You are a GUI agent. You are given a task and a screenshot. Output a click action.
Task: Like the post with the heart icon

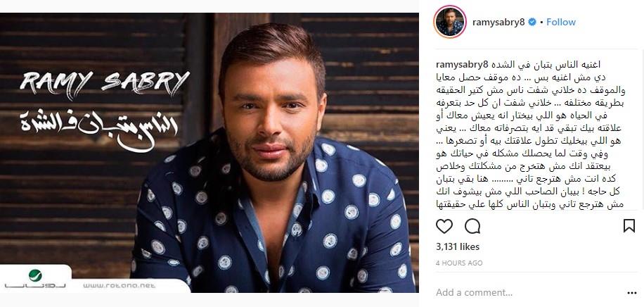tap(444, 226)
